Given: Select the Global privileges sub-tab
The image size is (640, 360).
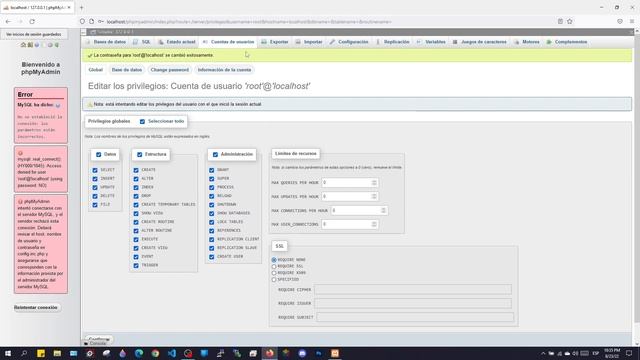Looking at the screenshot, I should pos(96,70).
